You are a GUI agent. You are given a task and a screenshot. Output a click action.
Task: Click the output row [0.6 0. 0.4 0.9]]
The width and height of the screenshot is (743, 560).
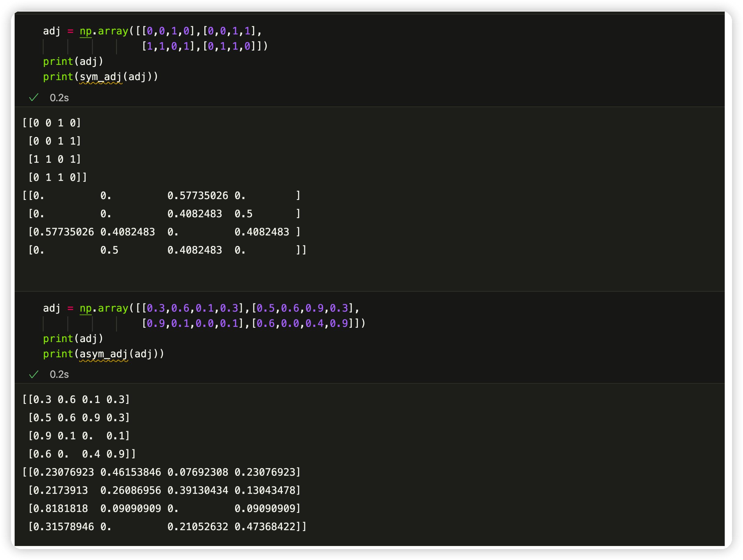point(82,454)
